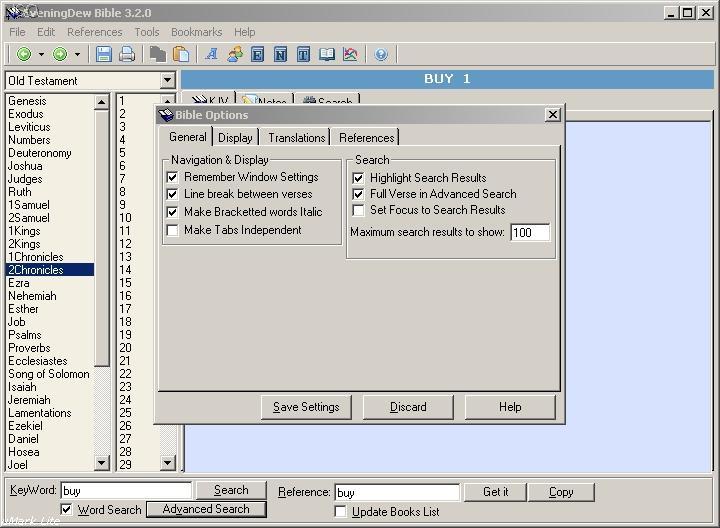
Task: Click book list scroll up arrow
Action: (x=101, y=102)
